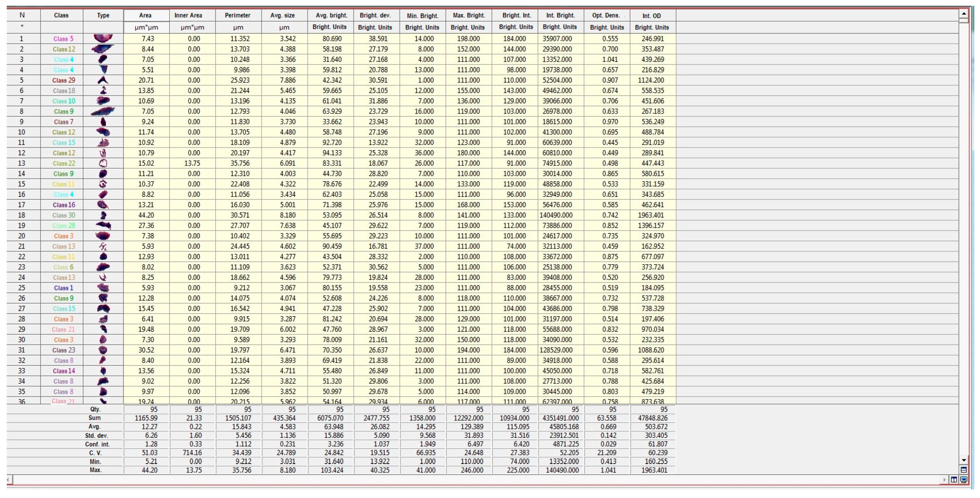
Task: Select row number 10 in N column
Action: [22, 132]
